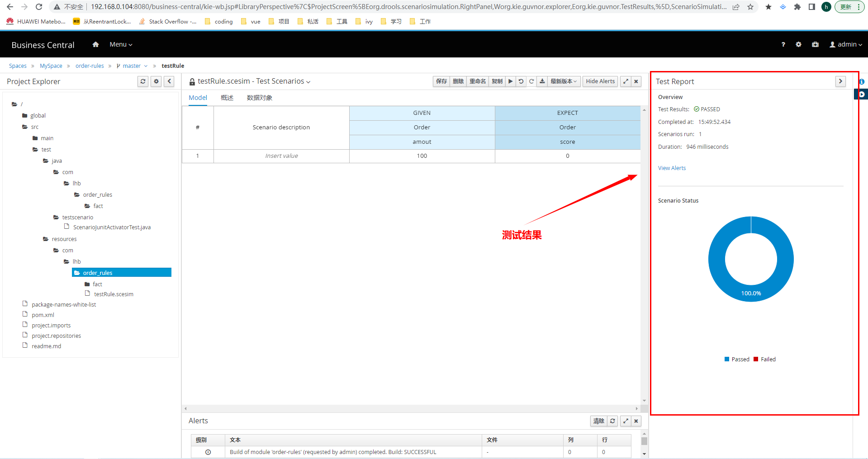Click the undo icon in the editor toolbar
Image resolution: width=868 pixels, height=459 pixels.
pyautogui.click(x=521, y=81)
